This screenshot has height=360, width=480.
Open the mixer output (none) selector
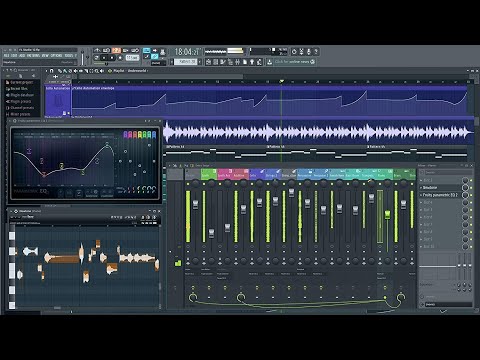coord(449,305)
